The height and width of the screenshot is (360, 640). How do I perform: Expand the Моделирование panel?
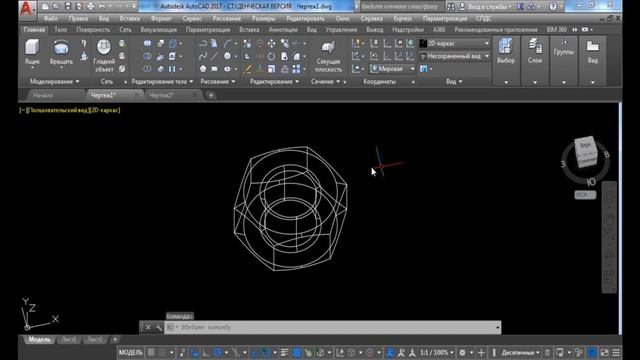(x=54, y=82)
